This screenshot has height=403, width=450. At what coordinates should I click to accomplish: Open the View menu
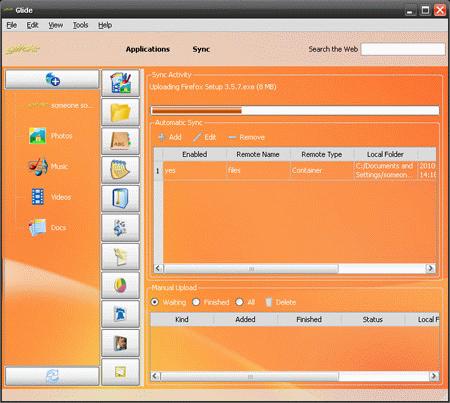(x=56, y=25)
